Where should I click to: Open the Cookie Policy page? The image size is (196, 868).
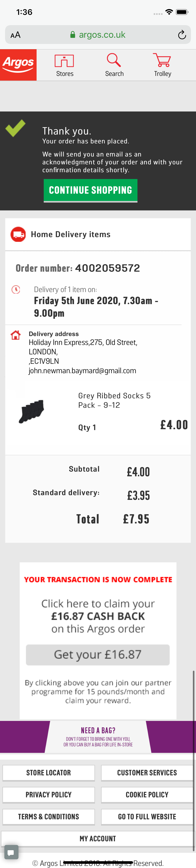click(147, 795)
